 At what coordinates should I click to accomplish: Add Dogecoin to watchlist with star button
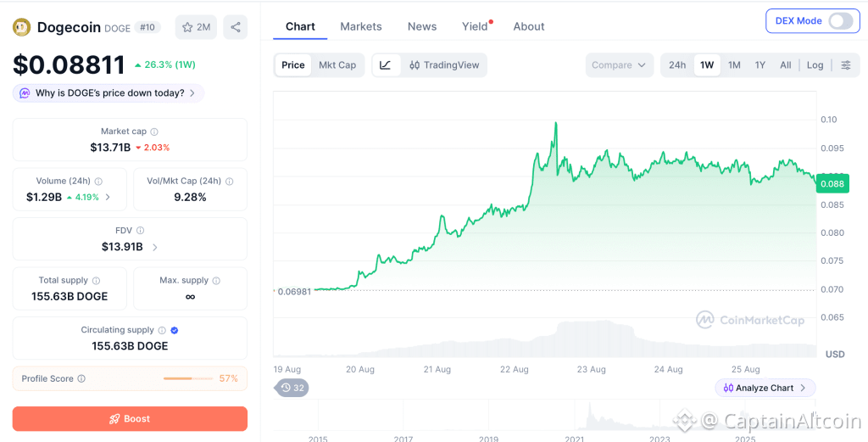(x=196, y=27)
